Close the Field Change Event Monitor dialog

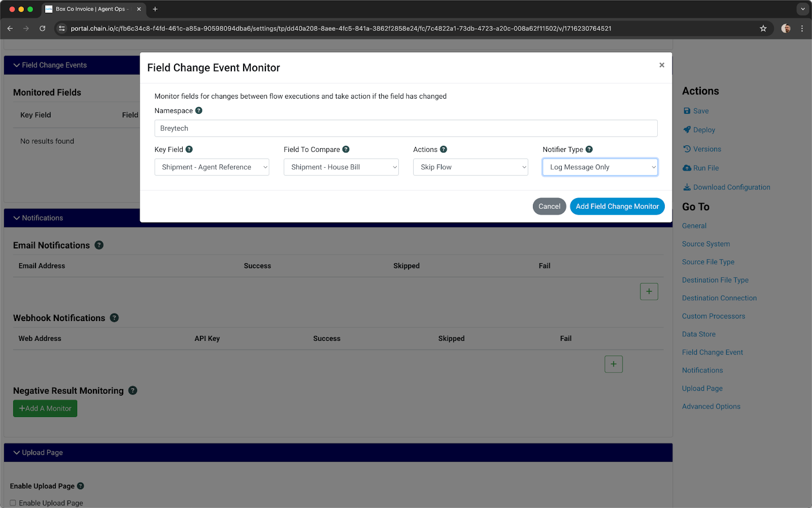coord(662,65)
